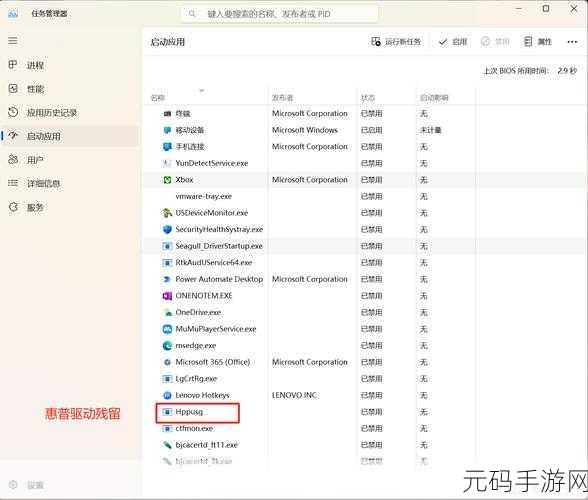Sort by the 名称 name column header

pyautogui.click(x=158, y=98)
